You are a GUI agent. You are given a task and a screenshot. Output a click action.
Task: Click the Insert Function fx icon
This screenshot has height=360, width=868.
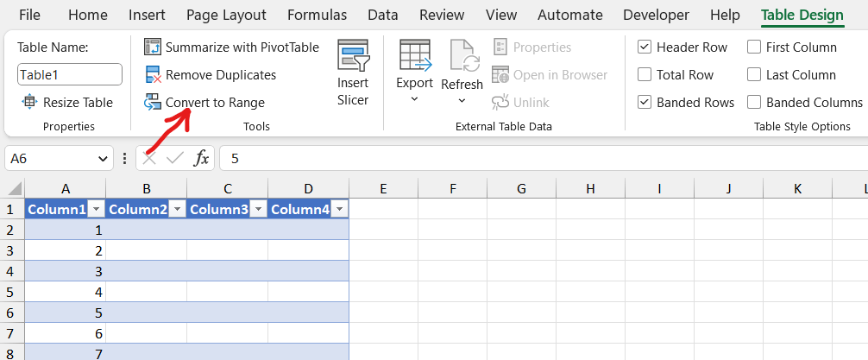coord(201,158)
